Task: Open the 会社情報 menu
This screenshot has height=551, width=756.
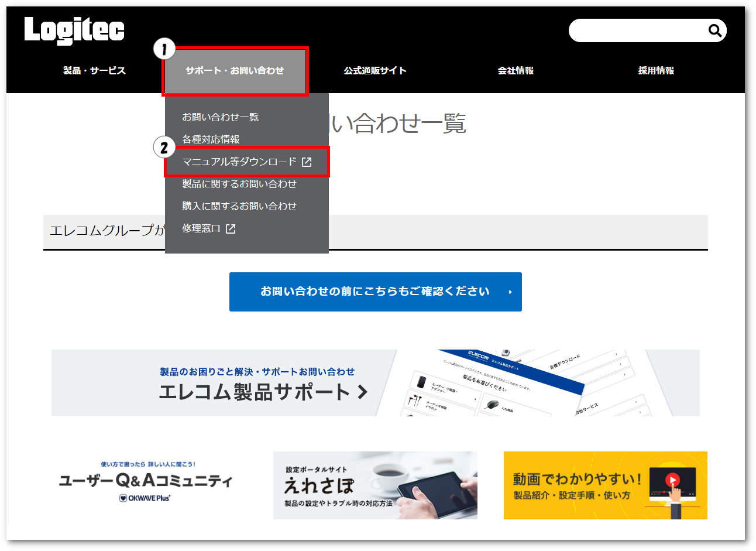Action: pos(516,70)
